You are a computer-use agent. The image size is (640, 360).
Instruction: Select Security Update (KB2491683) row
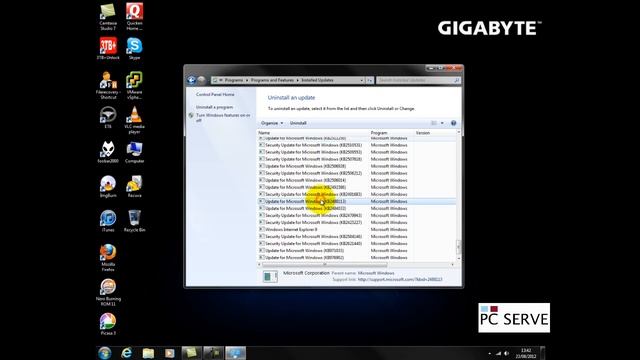coord(357,194)
